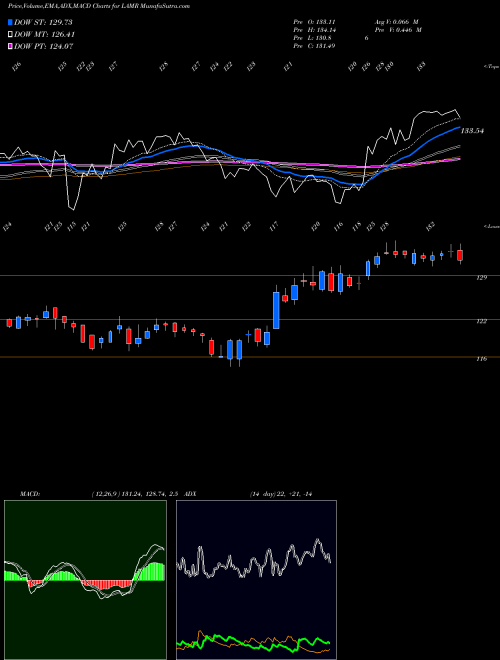Viewport: 500px width, 660px height.
Task: Click the 122 price level label
Action: click(x=482, y=321)
